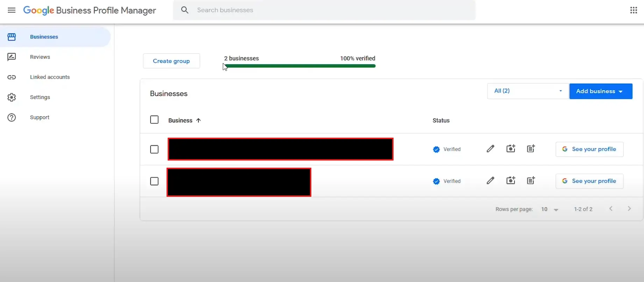Click the search magnifier icon
The width and height of the screenshot is (644, 282).
(185, 10)
